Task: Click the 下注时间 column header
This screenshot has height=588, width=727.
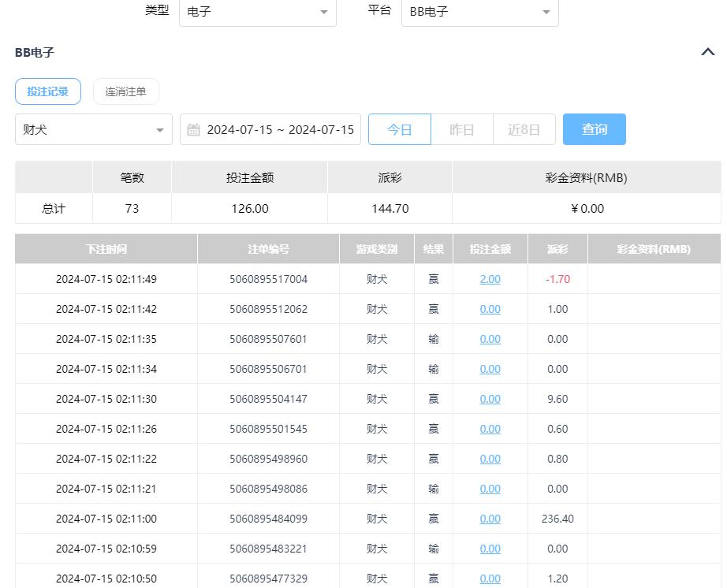Action: point(106,249)
